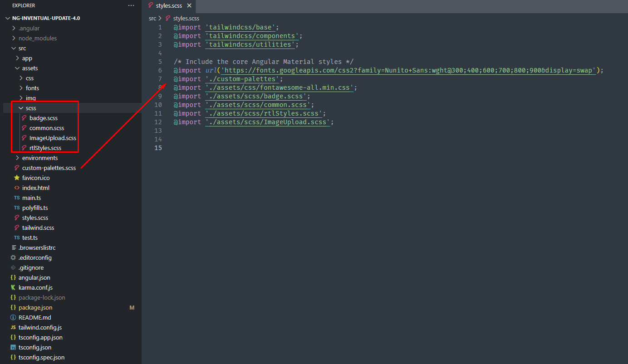This screenshot has width=628, height=364.
Task: Expand the environments folder
Action: (x=18, y=158)
